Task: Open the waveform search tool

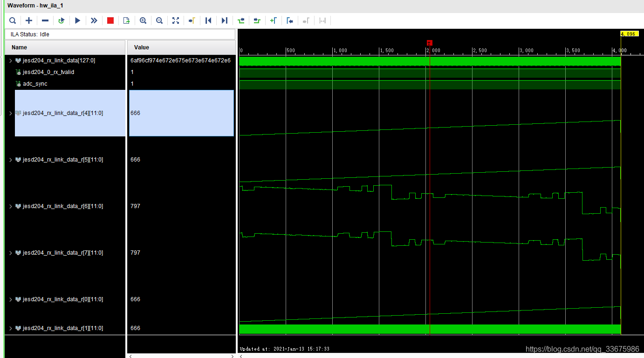Action: [13, 20]
